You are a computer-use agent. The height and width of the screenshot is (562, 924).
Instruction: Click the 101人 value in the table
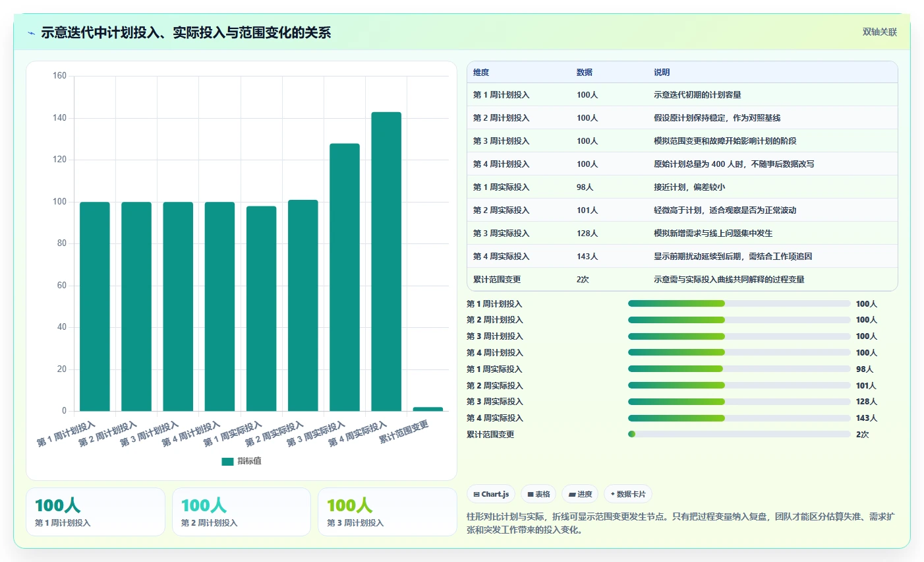click(587, 210)
